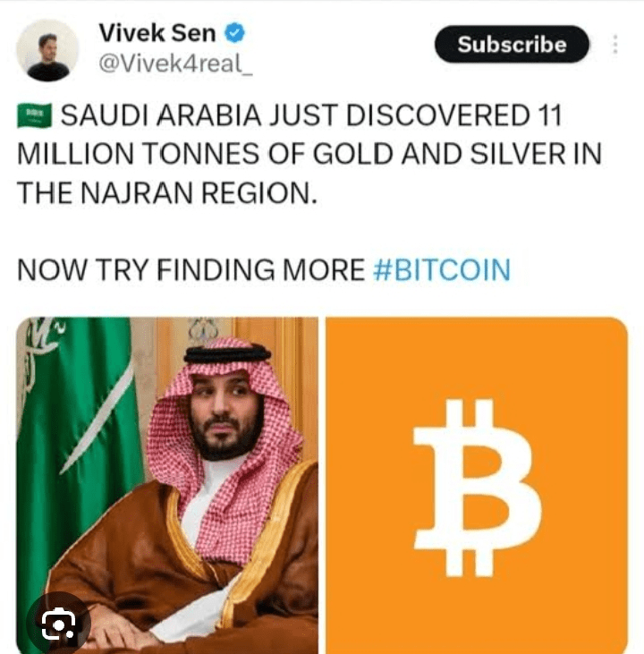Click the blue verified checkmark badge

(x=235, y=33)
